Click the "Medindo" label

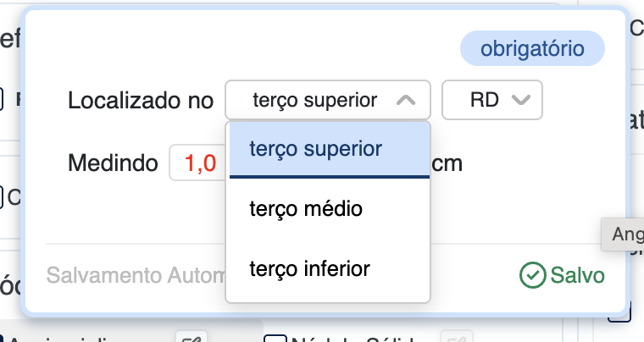coord(113,163)
